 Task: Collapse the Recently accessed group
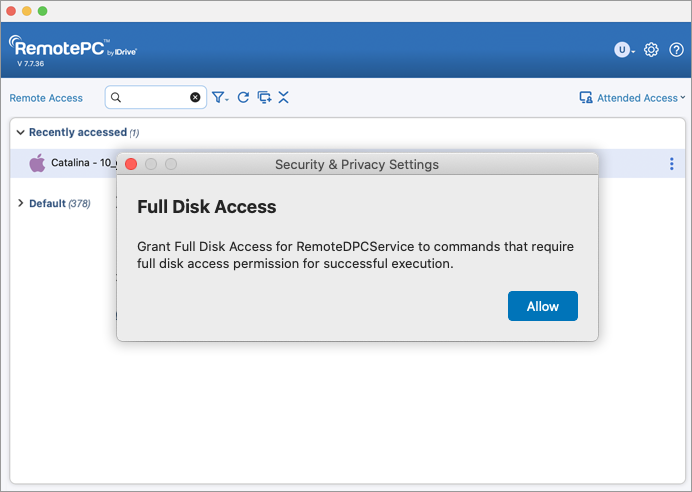(x=21, y=132)
